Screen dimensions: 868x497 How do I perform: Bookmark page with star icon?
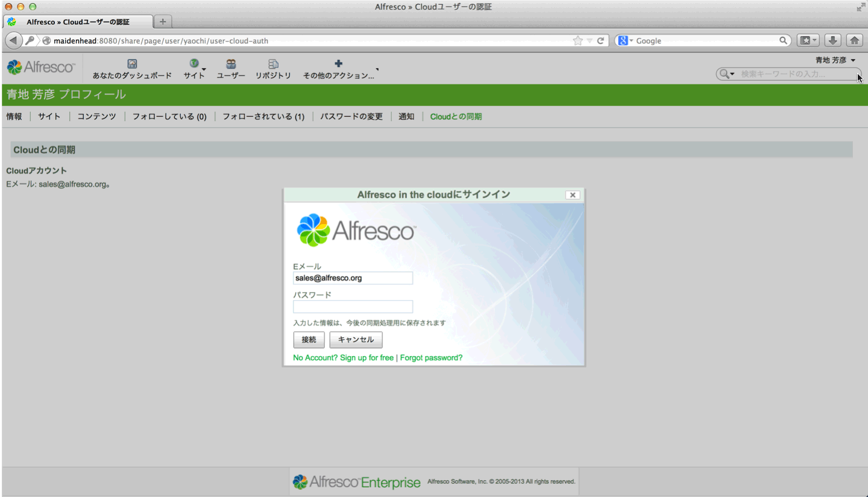[577, 40]
